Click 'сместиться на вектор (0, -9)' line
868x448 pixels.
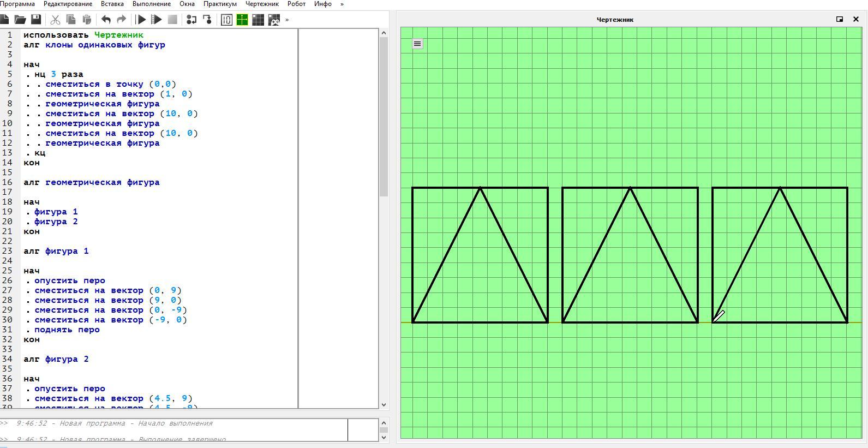pos(111,310)
